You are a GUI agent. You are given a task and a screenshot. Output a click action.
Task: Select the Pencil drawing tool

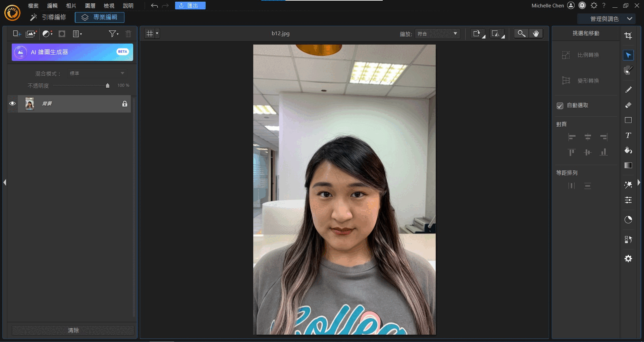click(x=628, y=89)
